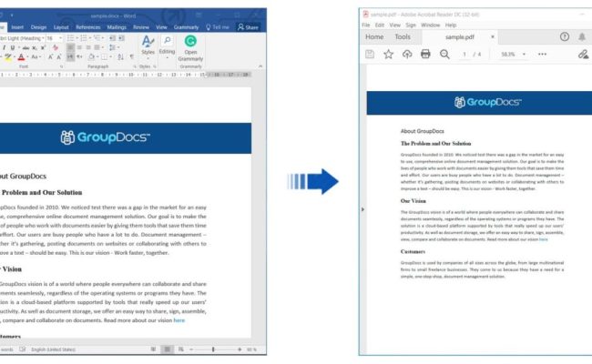This screenshot has height=364, width=592.
Task: Increase font size with Grow Font
Action: click(50, 57)
